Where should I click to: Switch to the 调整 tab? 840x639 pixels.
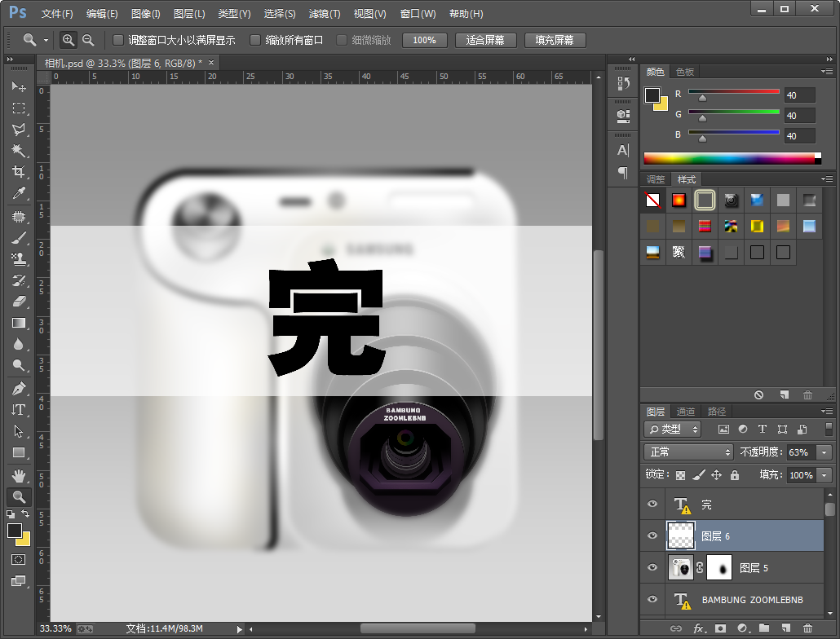655,179
